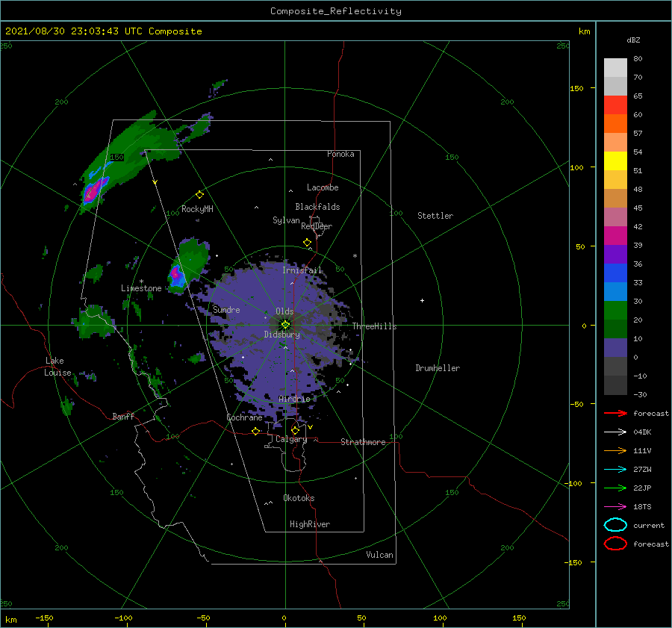Screen dimensions: 672x628
Task: Click the Airdrie city label
Action: [x=294, y=399]
